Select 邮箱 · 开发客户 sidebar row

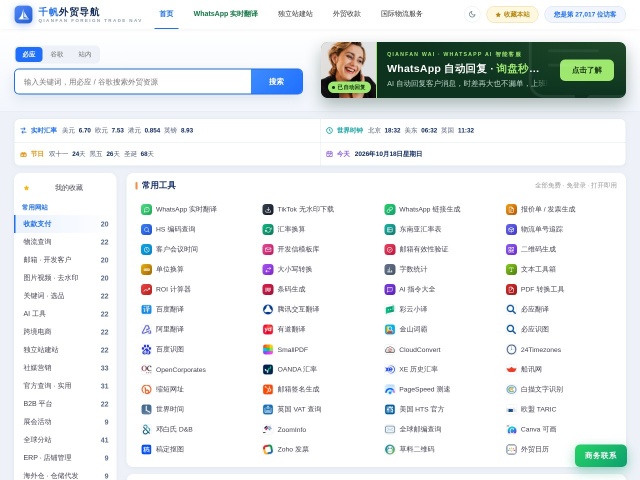(x=65, y=260)
